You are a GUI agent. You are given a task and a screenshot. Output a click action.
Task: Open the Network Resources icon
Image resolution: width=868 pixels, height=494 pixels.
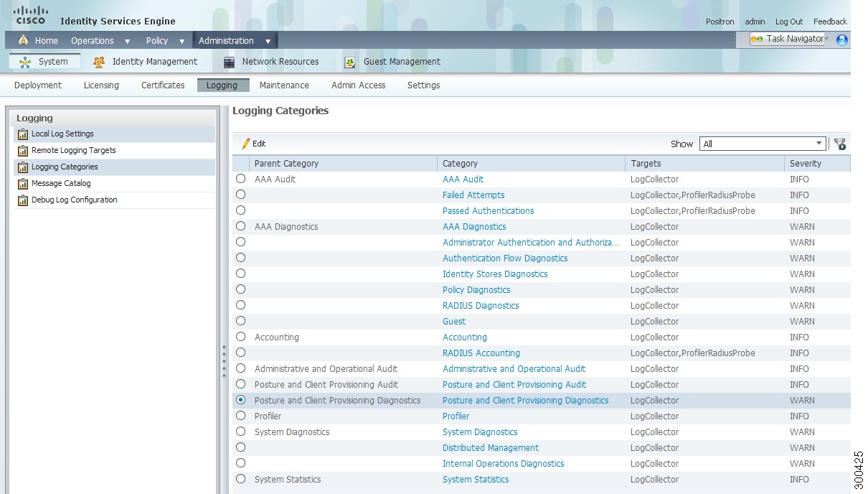[x=229, y=62]
